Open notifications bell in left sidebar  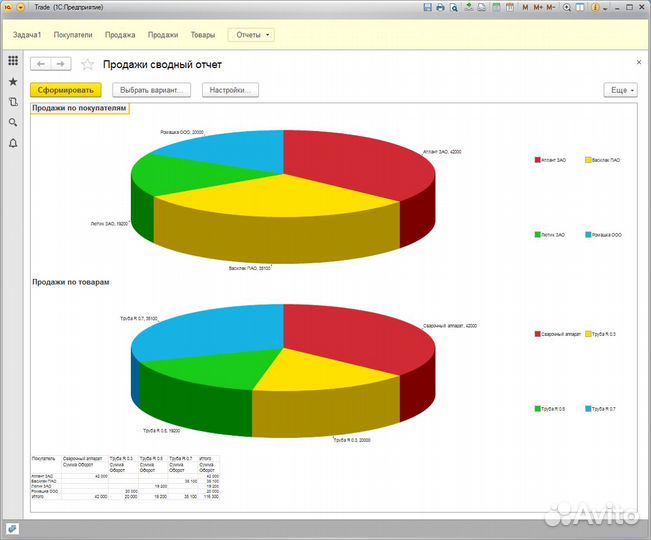(x=13, y=143)
